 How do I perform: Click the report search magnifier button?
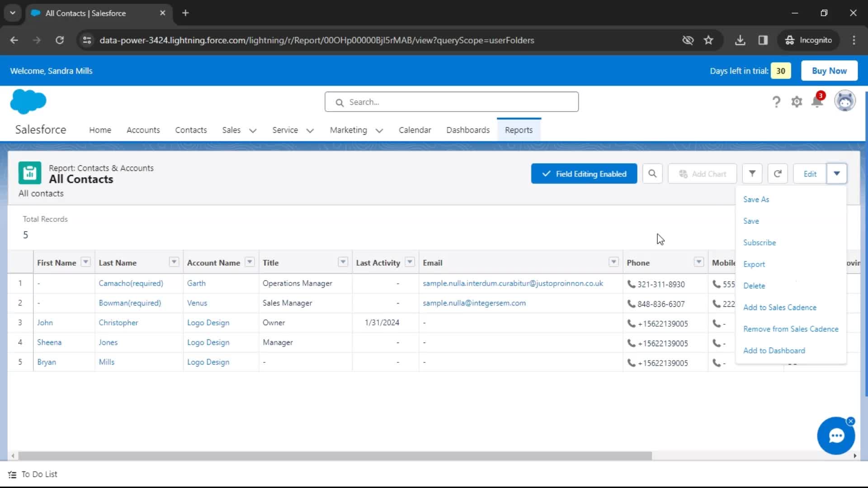coord(652,174)
